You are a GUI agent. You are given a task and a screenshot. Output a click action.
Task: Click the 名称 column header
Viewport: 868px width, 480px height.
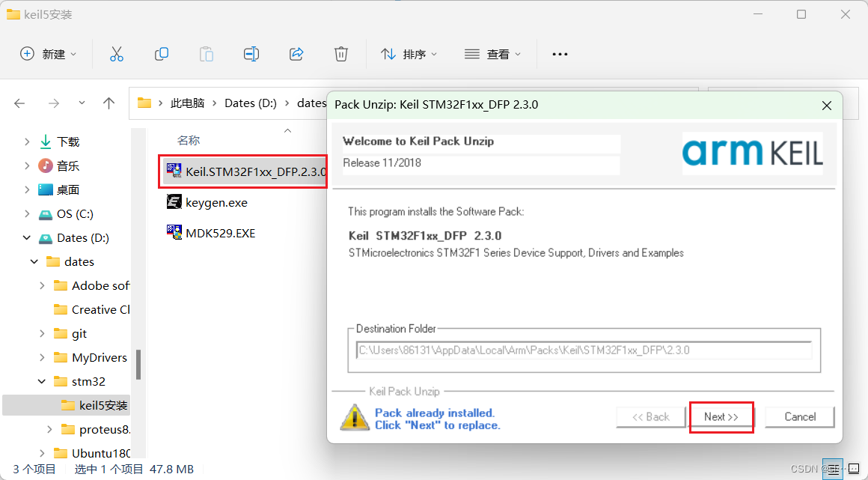pyautogui.click(x=189, y=141)
